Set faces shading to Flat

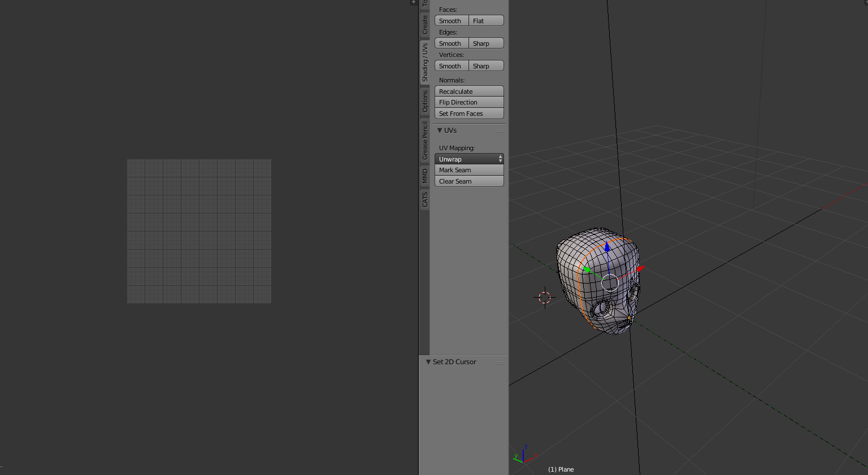tap(486, 21)
